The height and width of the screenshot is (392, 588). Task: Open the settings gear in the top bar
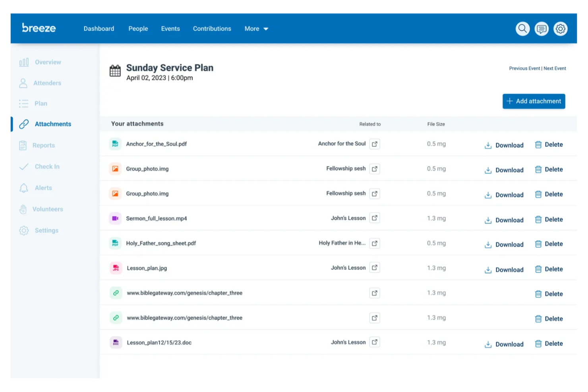click(x=561, y=29)
